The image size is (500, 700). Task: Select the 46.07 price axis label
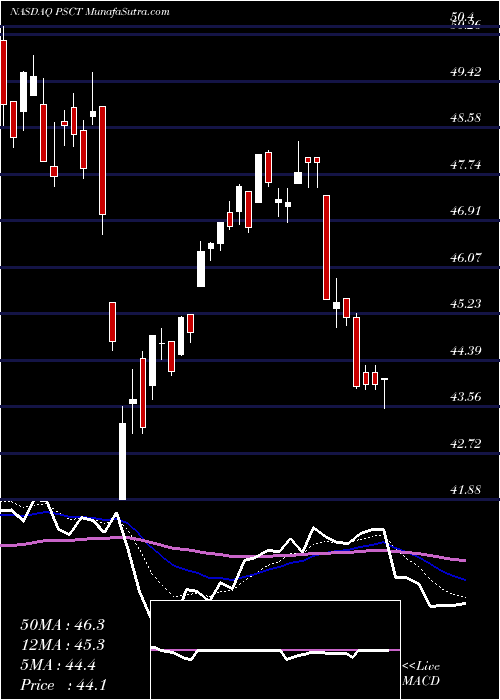point(465,258)
